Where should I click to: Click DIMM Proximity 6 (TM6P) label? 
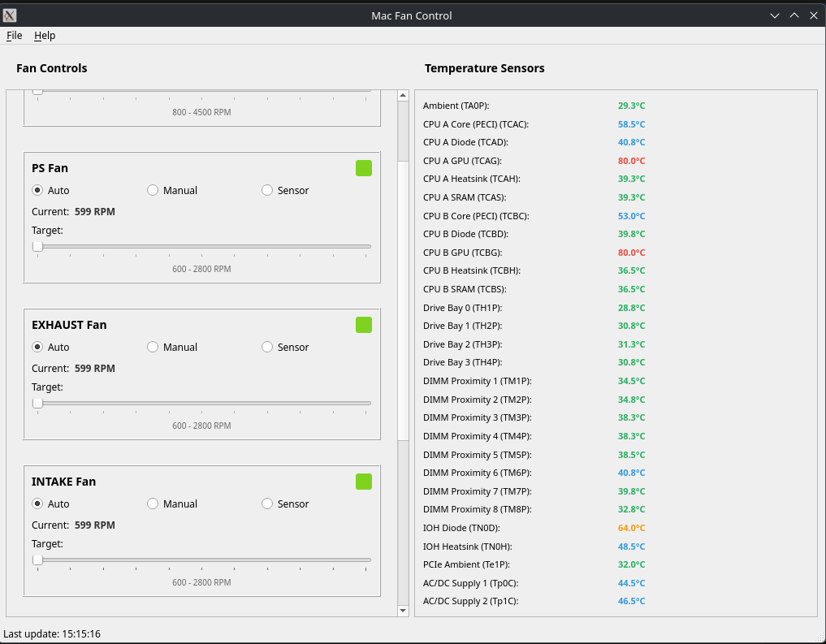(x=478, y=473)
